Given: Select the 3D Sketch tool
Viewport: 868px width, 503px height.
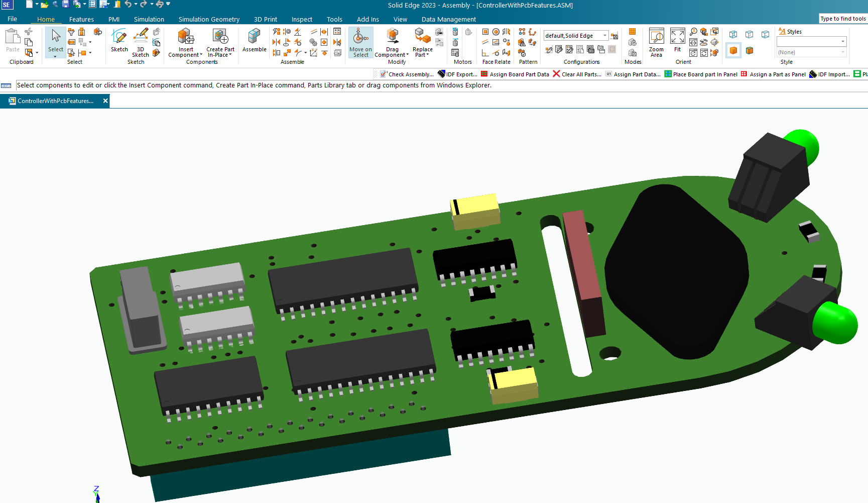Looking at the screenshot, I should coord(140,43).
